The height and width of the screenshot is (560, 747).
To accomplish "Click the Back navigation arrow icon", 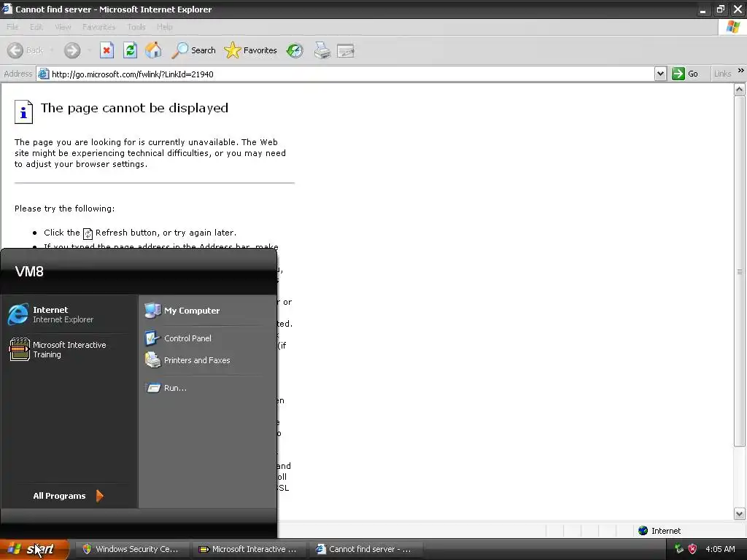I will click(x=15, y=50).
